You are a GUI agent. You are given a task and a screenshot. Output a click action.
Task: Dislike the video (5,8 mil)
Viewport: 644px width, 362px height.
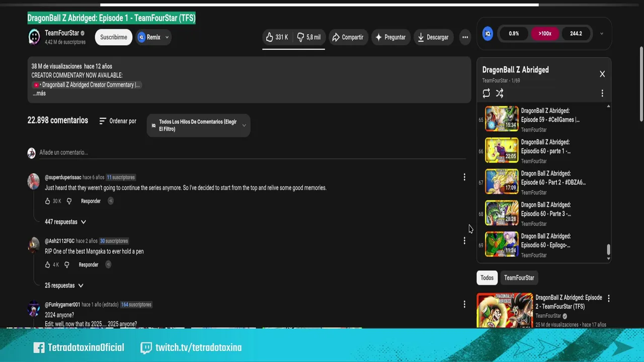[308, 37]
